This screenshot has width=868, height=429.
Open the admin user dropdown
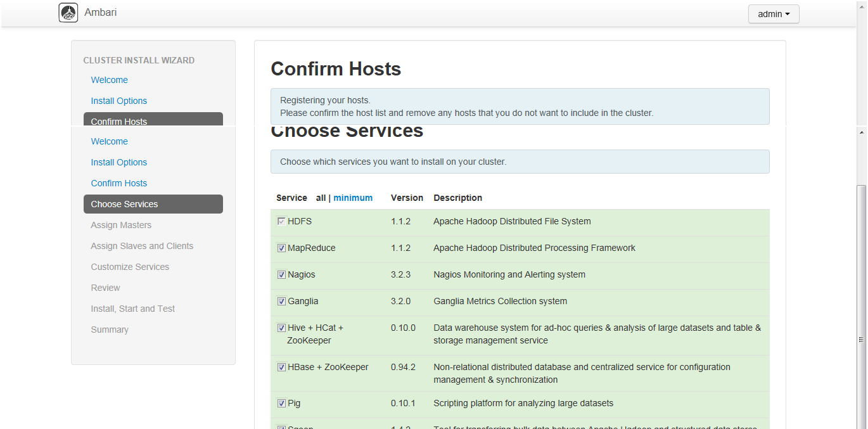click(x=774, y=14)
